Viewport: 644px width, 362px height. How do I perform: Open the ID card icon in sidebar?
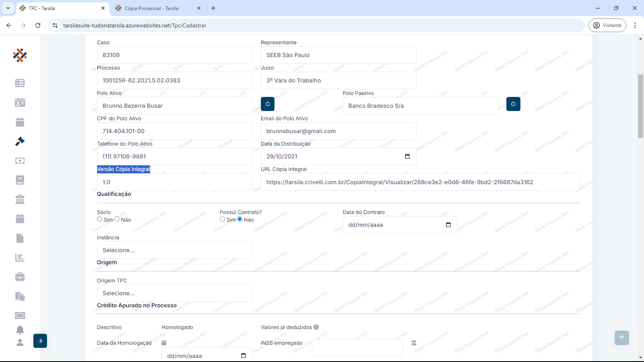click(x=20, y=103)
